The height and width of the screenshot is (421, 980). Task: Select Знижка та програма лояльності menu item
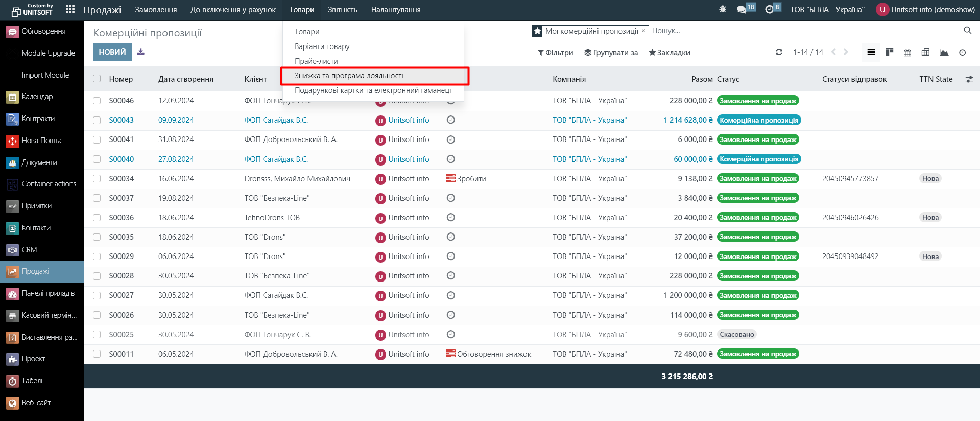(x=349, y=76)
